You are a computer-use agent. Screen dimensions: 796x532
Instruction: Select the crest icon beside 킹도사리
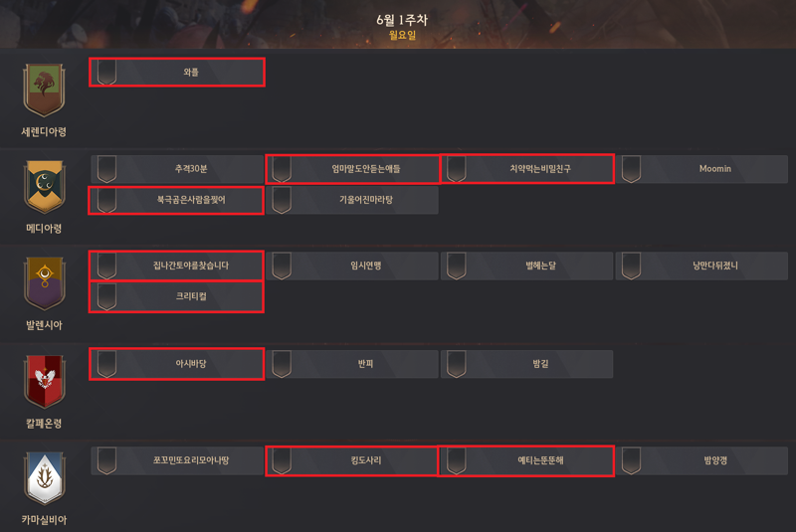tap(282, 460)
